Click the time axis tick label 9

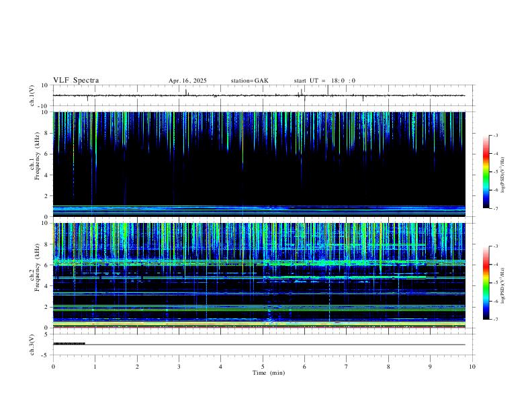[430, 367]
